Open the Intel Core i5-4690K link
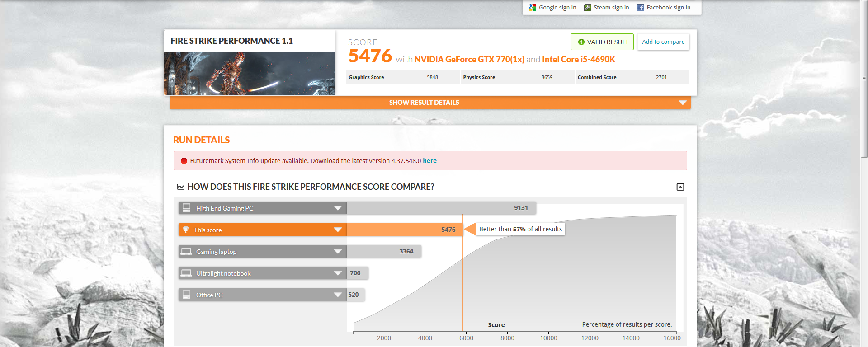868x347 pixels. 578,59
